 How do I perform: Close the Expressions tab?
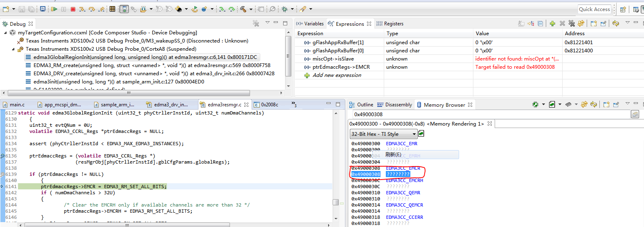(369, 24)
